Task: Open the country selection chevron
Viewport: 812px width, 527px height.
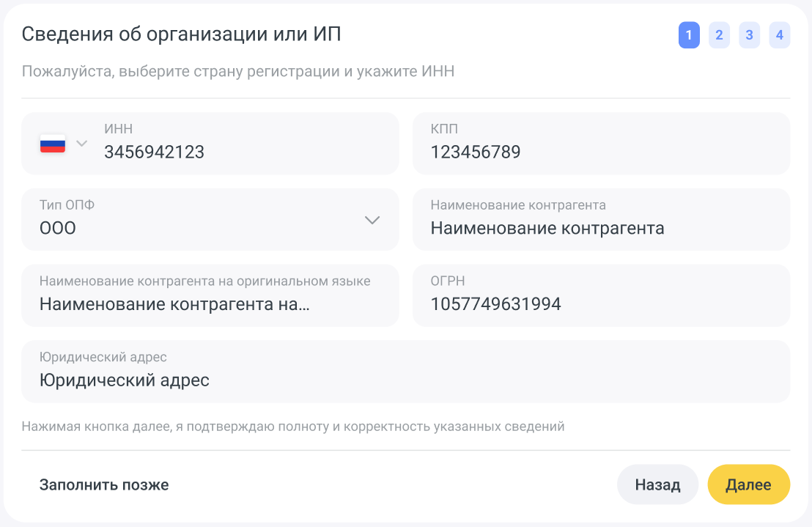Action: click(x=81, y=143)
